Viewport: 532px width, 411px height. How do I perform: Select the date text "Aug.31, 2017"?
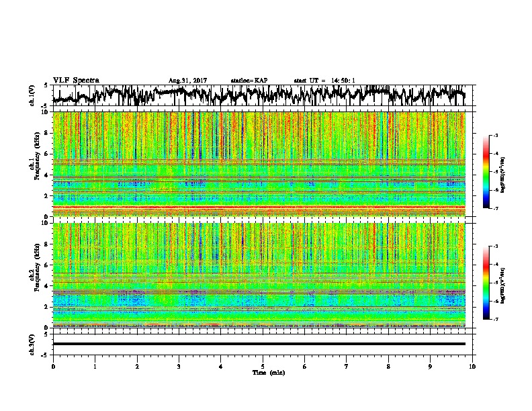(x=187, y=81)
